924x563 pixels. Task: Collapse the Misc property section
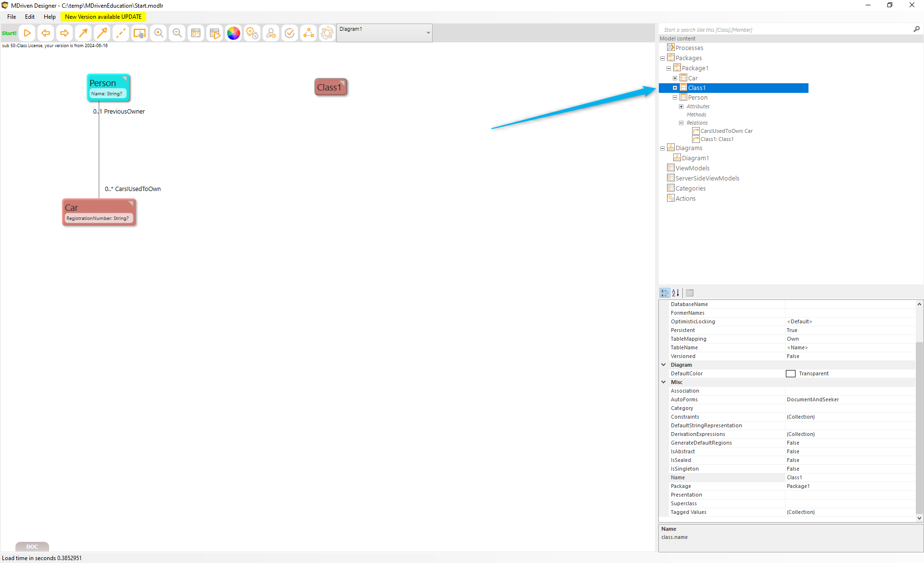664,382
